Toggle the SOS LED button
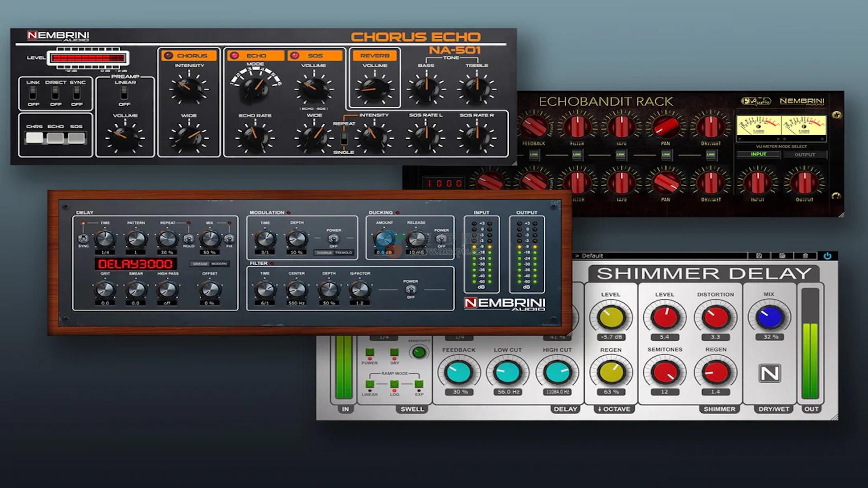This screenshot has height=488, width=868. (x=295, y=56)
